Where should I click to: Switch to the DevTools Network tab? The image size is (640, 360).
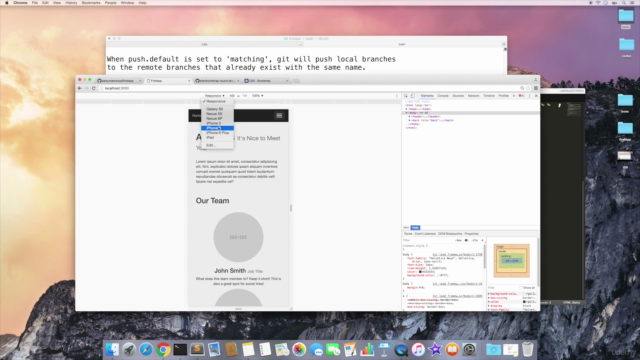[473, 96]
